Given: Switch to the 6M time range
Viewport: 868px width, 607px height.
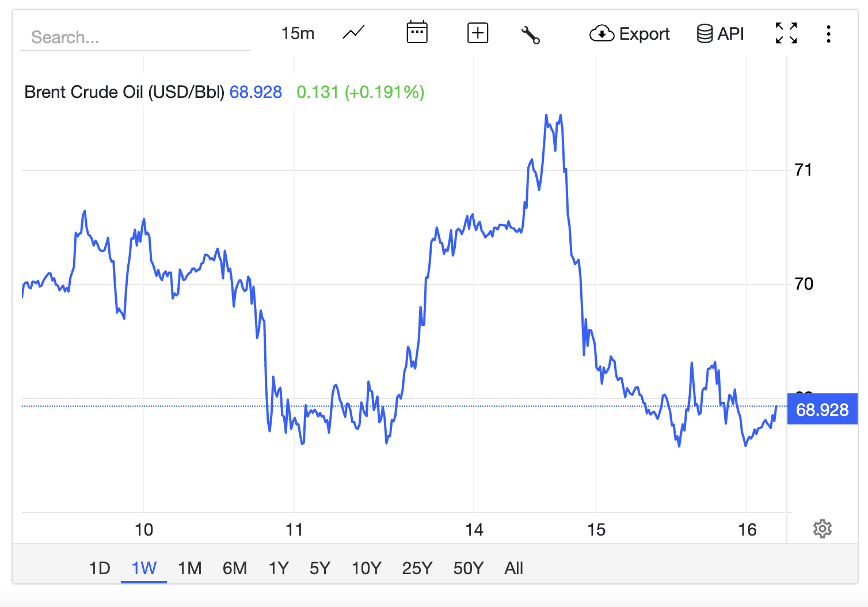Looking at the screenshot, I should (235, 568).
